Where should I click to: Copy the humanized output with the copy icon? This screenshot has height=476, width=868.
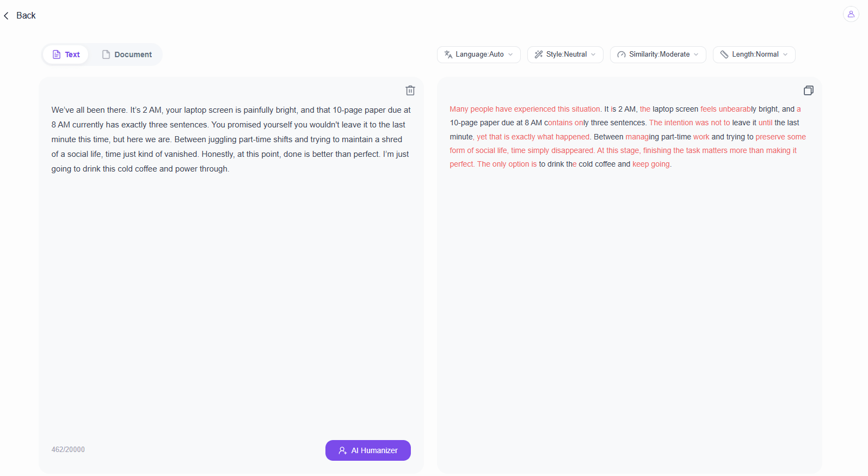(x=809, y=90)
